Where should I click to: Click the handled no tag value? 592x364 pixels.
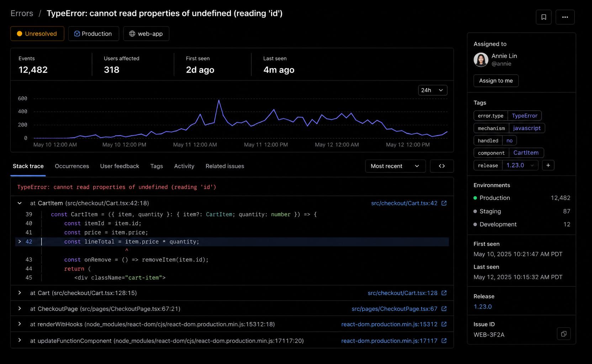pyautogui.click(x=509, y=140)
